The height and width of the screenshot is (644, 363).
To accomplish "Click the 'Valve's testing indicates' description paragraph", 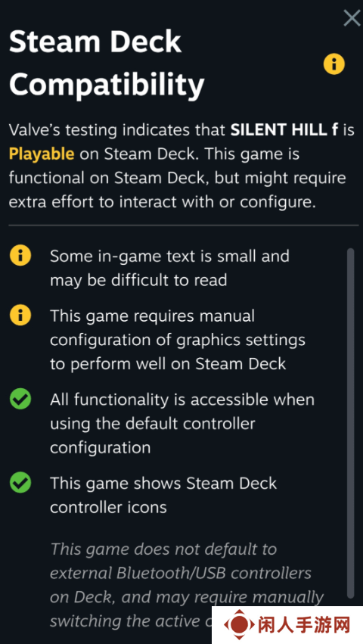I will [x=181, y=166].
